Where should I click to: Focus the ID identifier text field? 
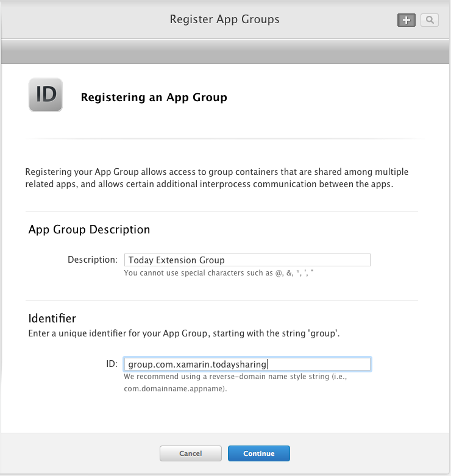(247, 364)
